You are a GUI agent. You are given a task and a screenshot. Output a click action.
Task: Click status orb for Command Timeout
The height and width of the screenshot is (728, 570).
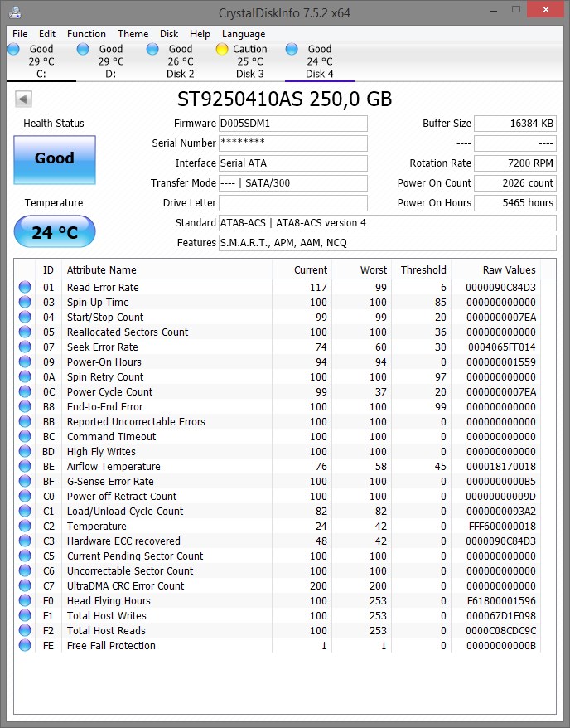[25, 436]
